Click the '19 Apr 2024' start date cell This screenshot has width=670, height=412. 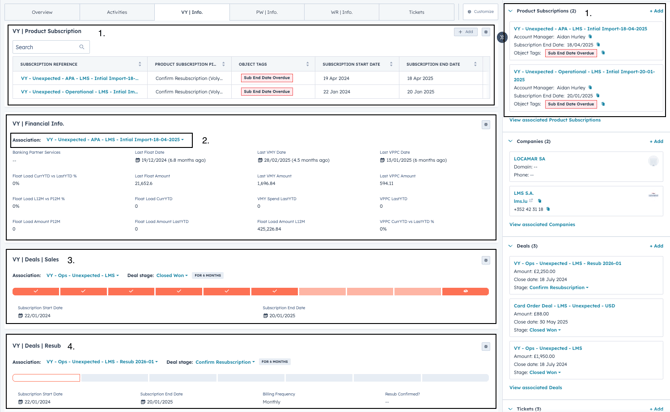(336, 78)
